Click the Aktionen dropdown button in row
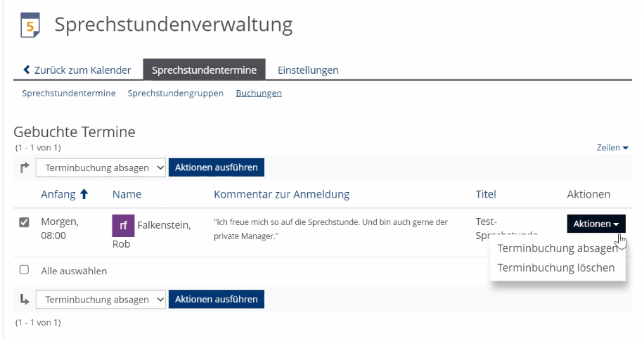 click(595, 224)
